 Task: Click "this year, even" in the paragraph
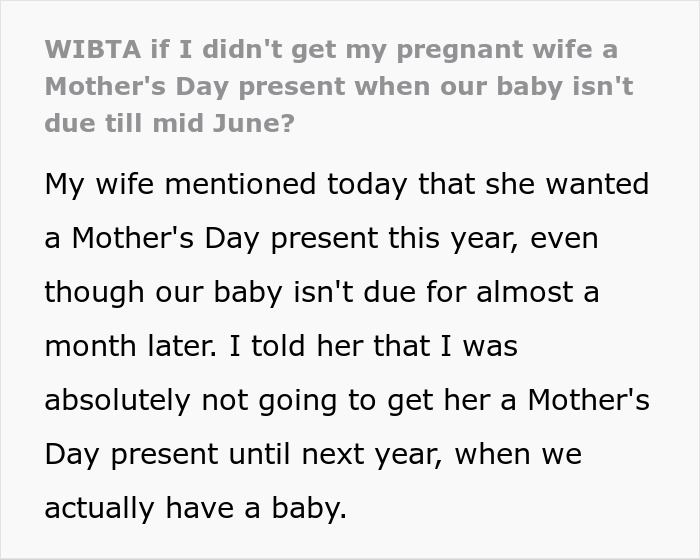(x=493, y=238)
